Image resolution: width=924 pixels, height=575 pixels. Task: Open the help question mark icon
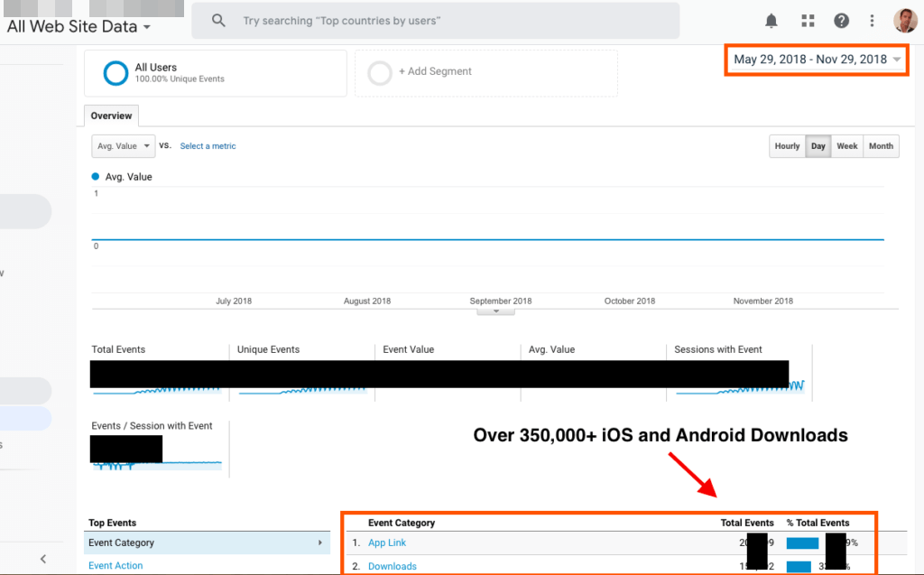tap(841, 21)
